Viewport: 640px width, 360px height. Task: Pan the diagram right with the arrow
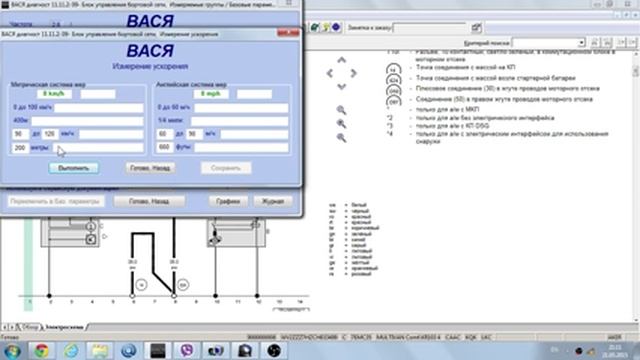point(353,73)
